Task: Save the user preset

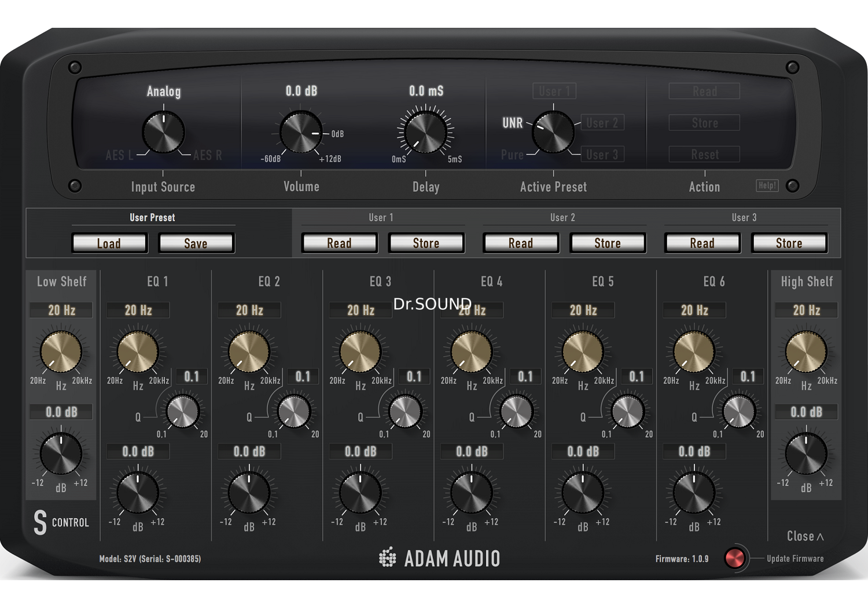Action: pos(196,243)
